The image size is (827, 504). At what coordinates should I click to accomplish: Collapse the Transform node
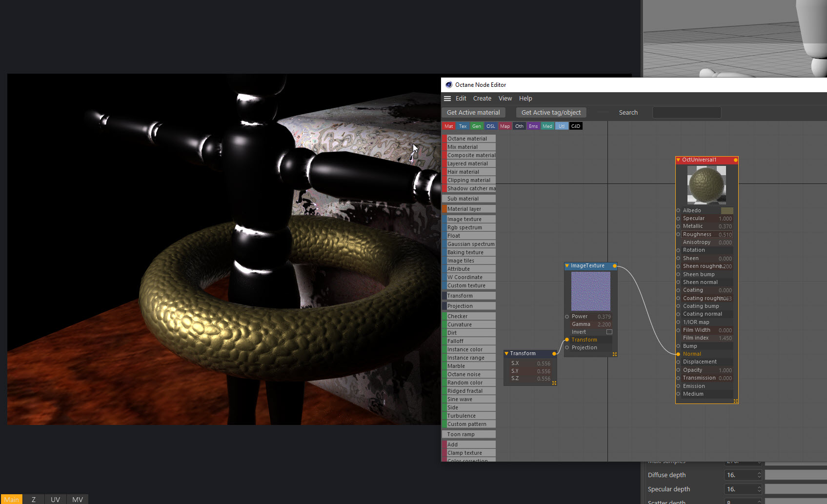(506, 354)
